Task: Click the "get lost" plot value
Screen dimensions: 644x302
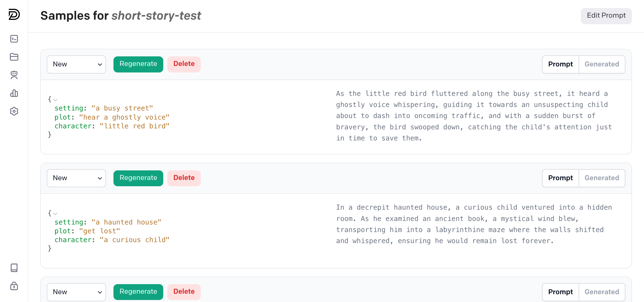Action: pos(100,231)
